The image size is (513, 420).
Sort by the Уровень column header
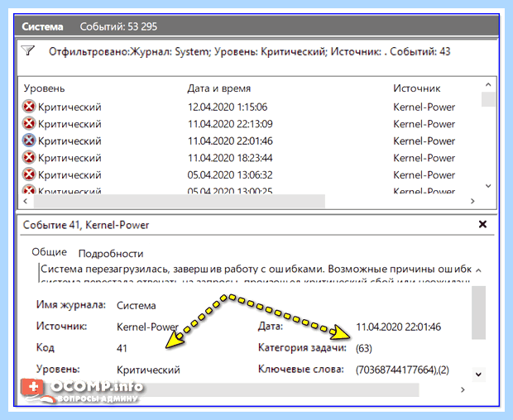tap(44, 88)
